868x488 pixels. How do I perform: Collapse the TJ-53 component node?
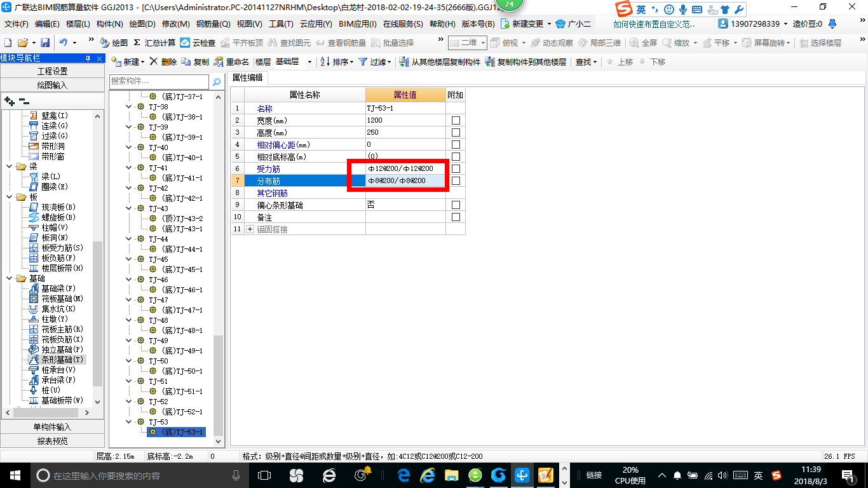click(129, 422)
